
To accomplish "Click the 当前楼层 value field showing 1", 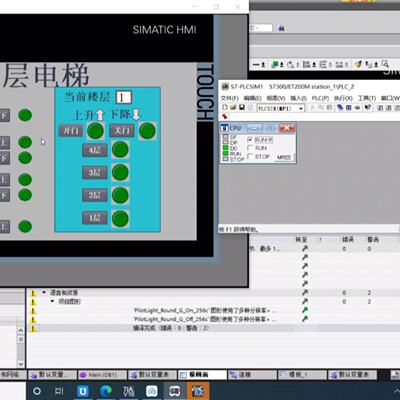I will (x=123, y=97).
